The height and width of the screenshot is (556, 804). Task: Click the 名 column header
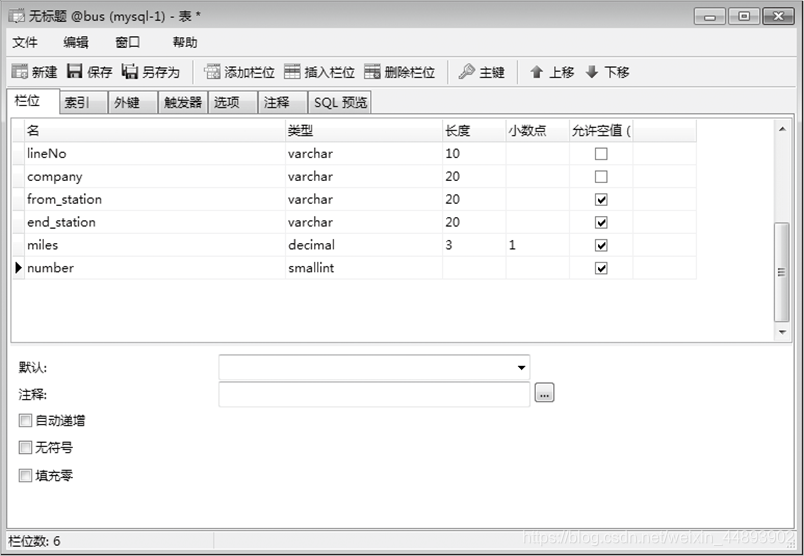click(x=155, y=131)
